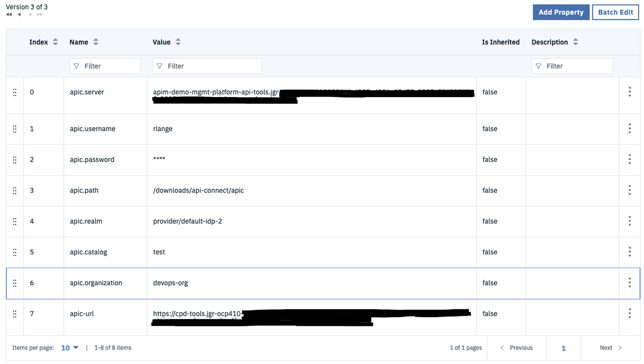
Task: Open Batch Edit mode
Action: point(615,12)
